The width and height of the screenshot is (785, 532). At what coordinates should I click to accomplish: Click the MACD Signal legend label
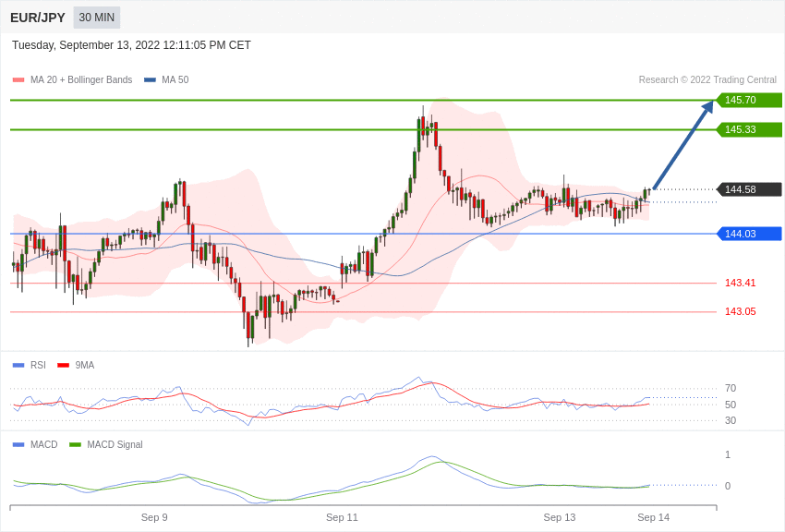click(x=115, y=445)
